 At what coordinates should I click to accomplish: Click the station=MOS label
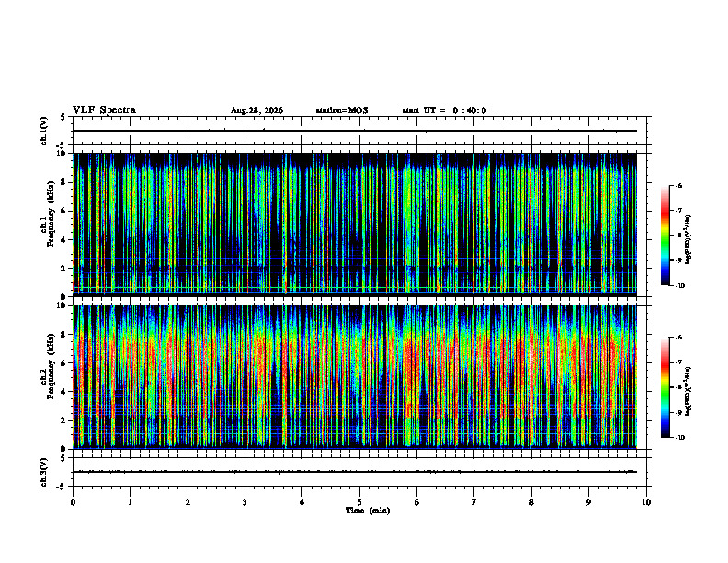342,110
